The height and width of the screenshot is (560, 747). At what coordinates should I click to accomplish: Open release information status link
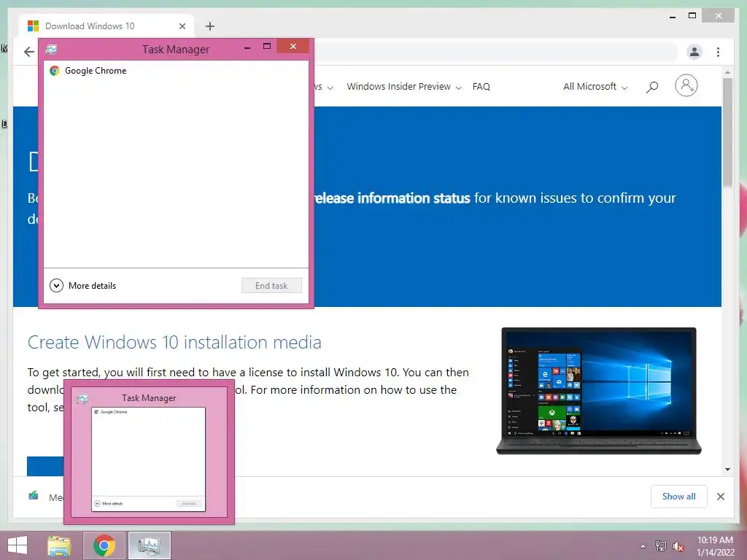point(392,198)
